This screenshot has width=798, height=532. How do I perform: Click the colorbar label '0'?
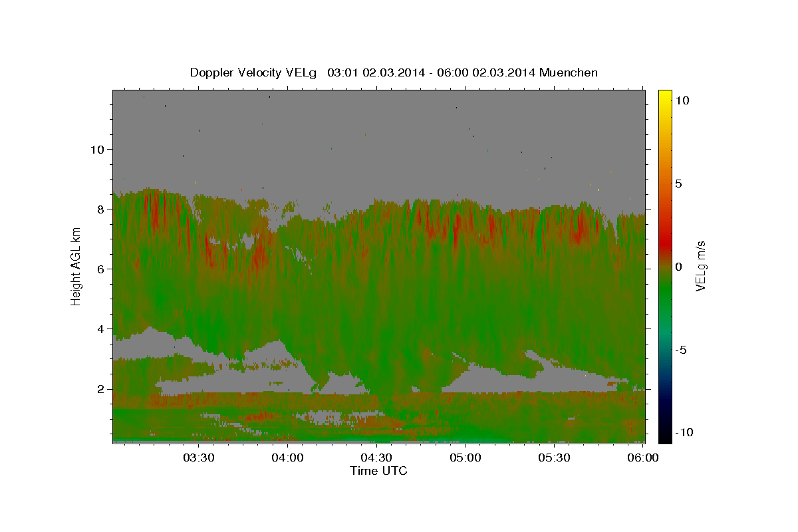pos(678,266)
